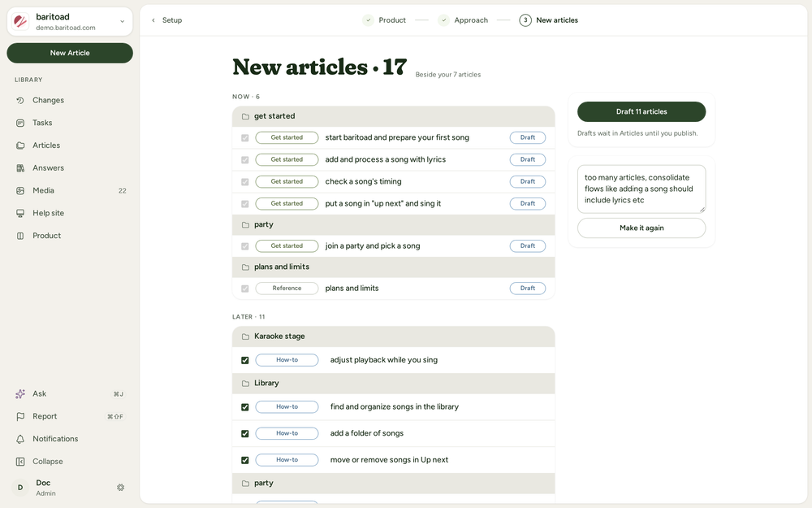Image resolution: width=812 pixels, height=508 pixels.
Task: Click Draft button for check a song's timing
Action: 528,181
